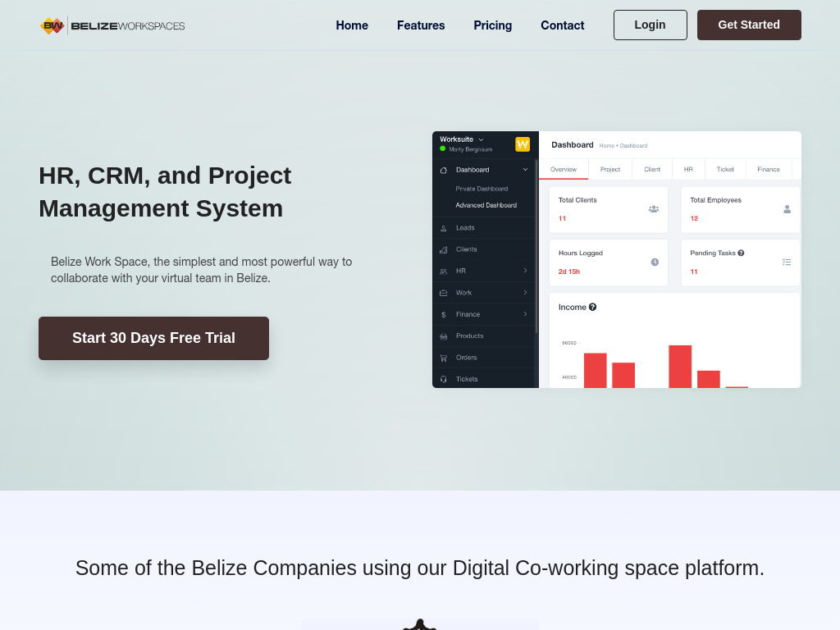Click the Products basket icon in sidebar
The width and height of the screenshot is (840, 630).
(x=444, y=336)
